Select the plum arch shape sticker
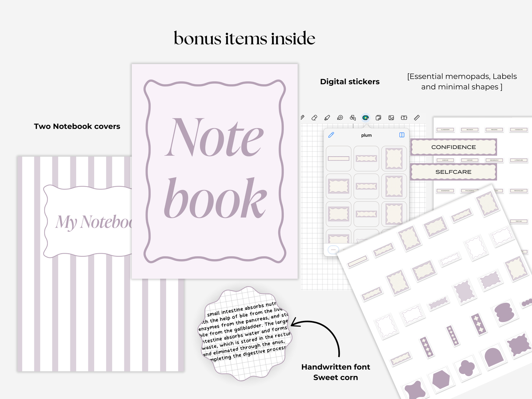This screenshot has width=532, height=399. tap(493, 357)
